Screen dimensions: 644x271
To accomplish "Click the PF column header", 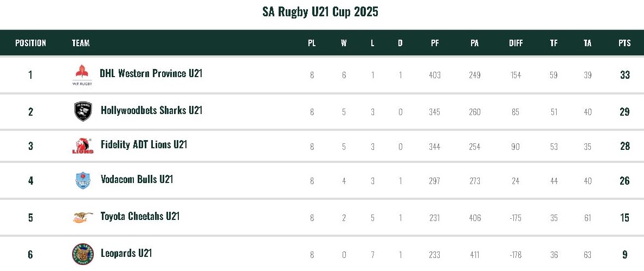I will (x=435, y=43).
